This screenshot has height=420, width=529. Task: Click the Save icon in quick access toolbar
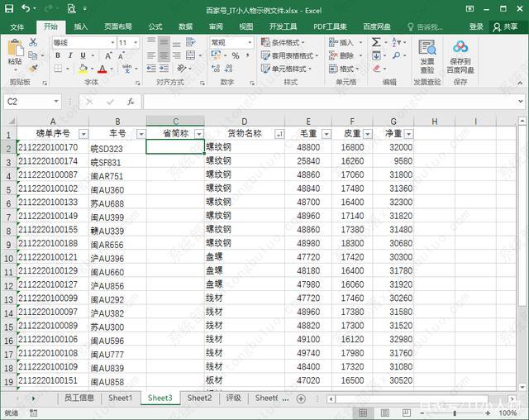pyautogui.click(x=9, y=8)
